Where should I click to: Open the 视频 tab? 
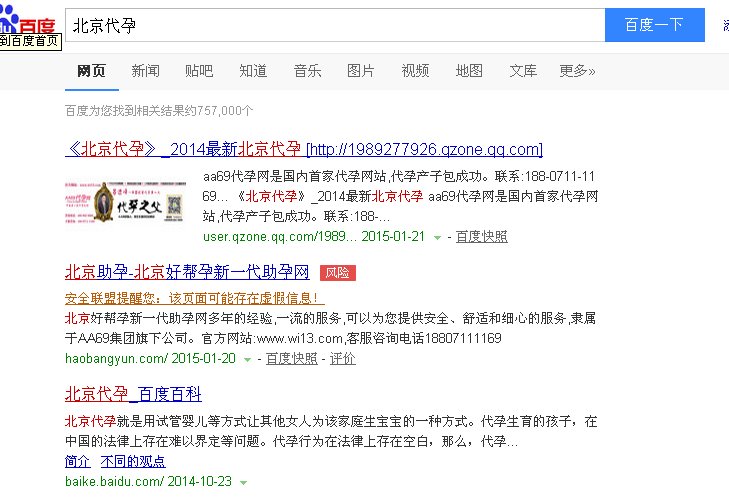click(415, 71)
